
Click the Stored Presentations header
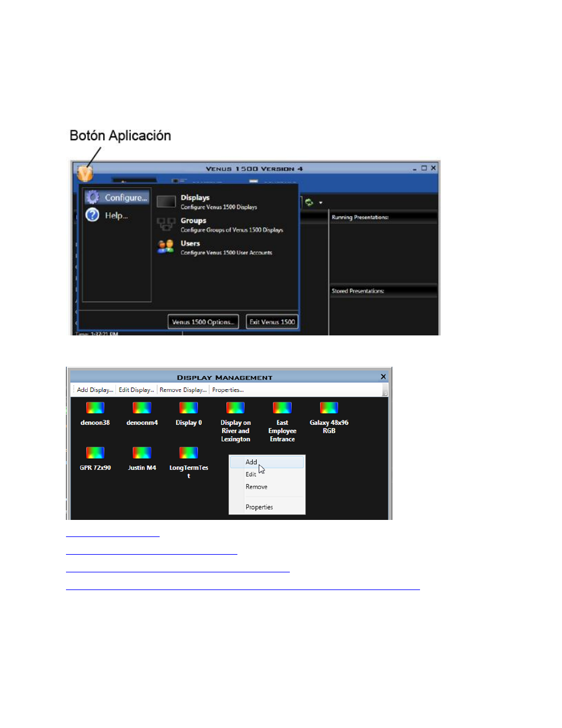coord(384,291)
